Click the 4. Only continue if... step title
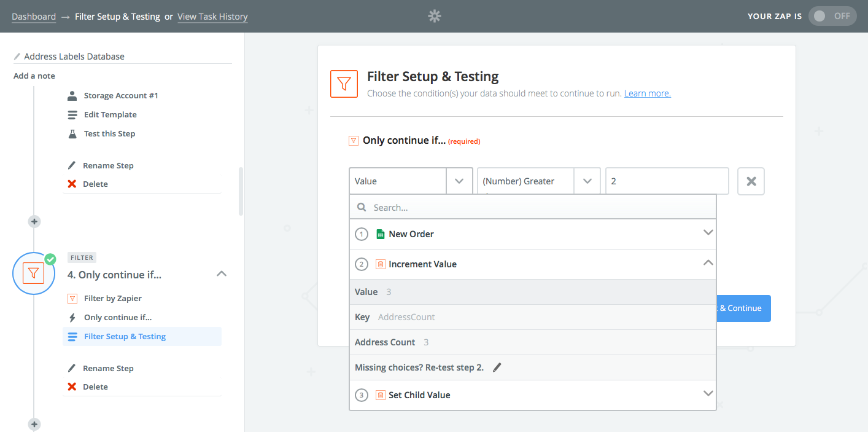 click(114, 275)
